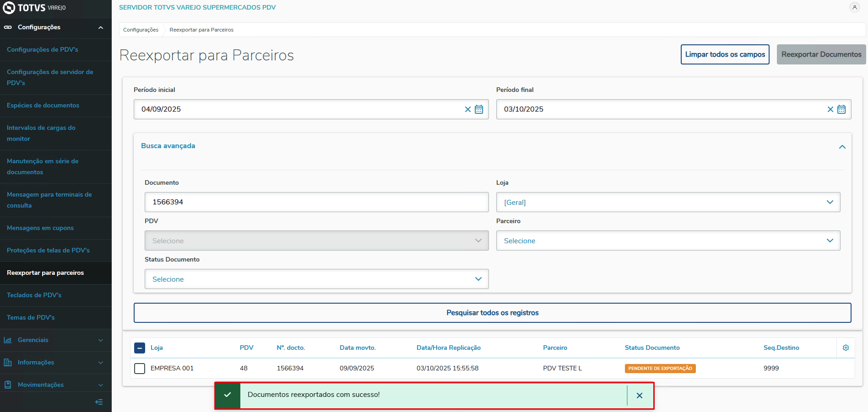Click Pesquisar todos os registros button
This screenshot has height=412, width=868.
(493, 313)
